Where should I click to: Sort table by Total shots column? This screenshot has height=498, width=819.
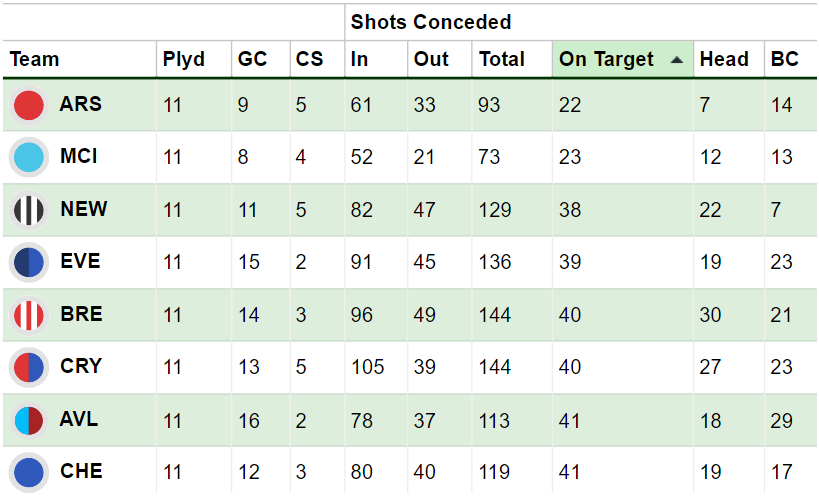coord(501,59)
